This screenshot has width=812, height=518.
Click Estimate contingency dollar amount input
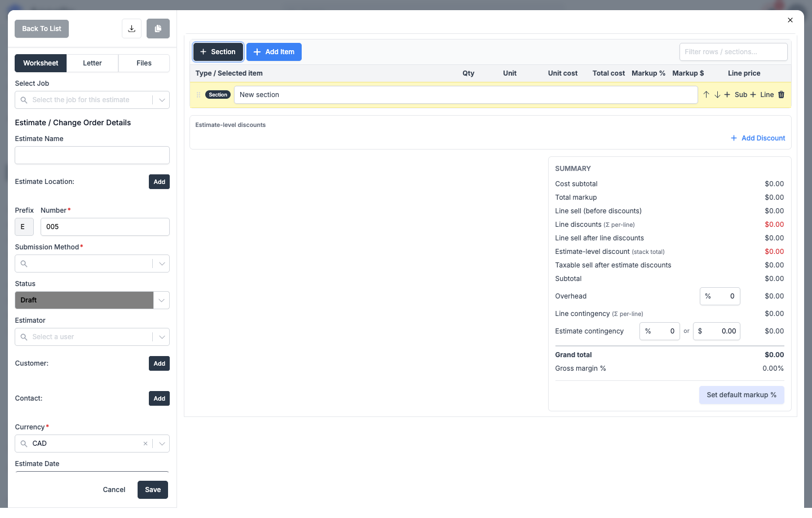[x=717, y=331]
